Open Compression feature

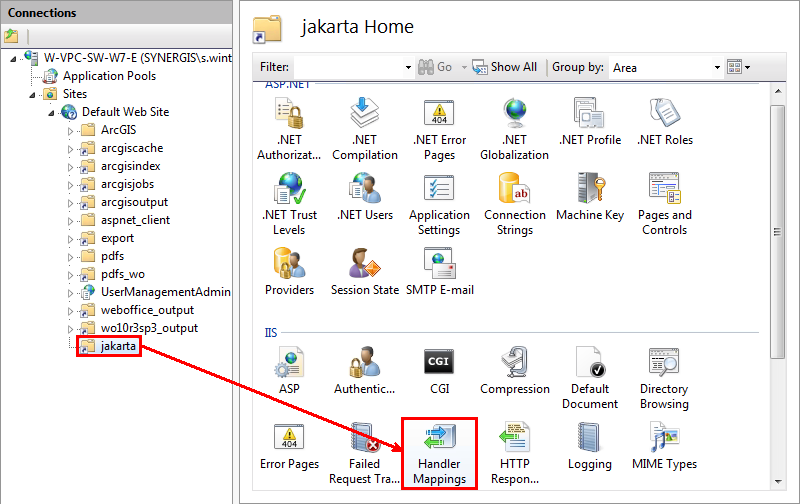[x=514, y=371]
